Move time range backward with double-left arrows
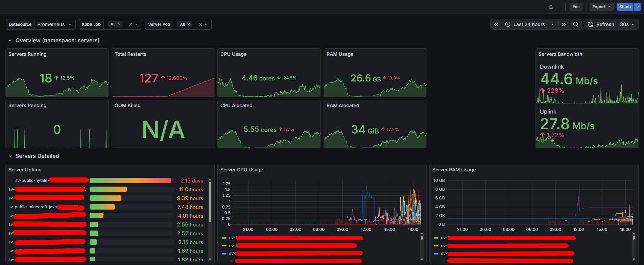This screenshot has width=644, height=265. (x=496, y=24)
